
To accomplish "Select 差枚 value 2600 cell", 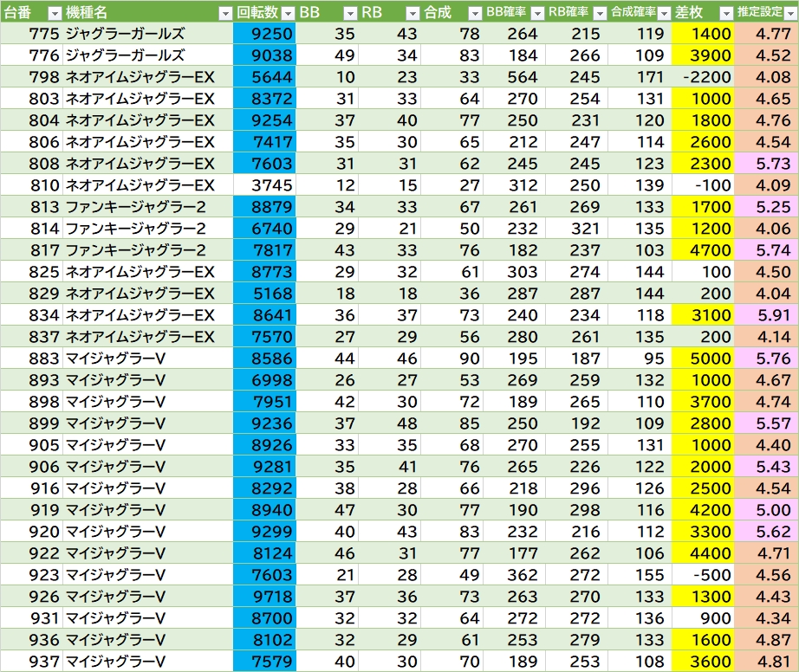I will (703, 141).
